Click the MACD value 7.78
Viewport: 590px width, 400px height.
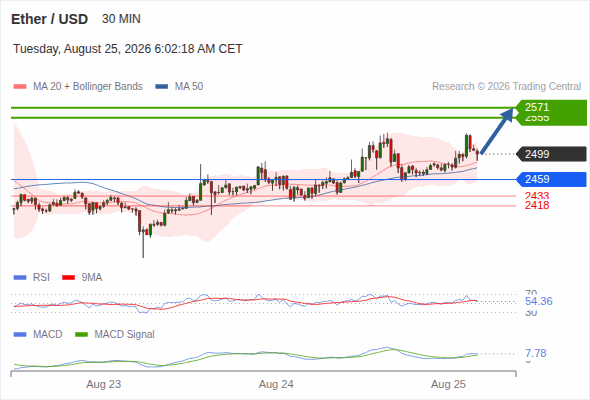pyautogui.click(x=535, y=353)
